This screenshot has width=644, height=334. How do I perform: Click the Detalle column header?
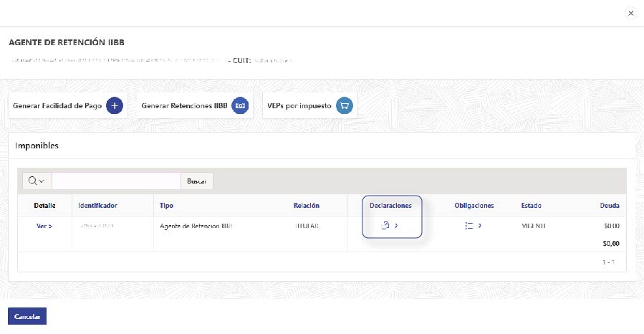(x=44, y=206)
